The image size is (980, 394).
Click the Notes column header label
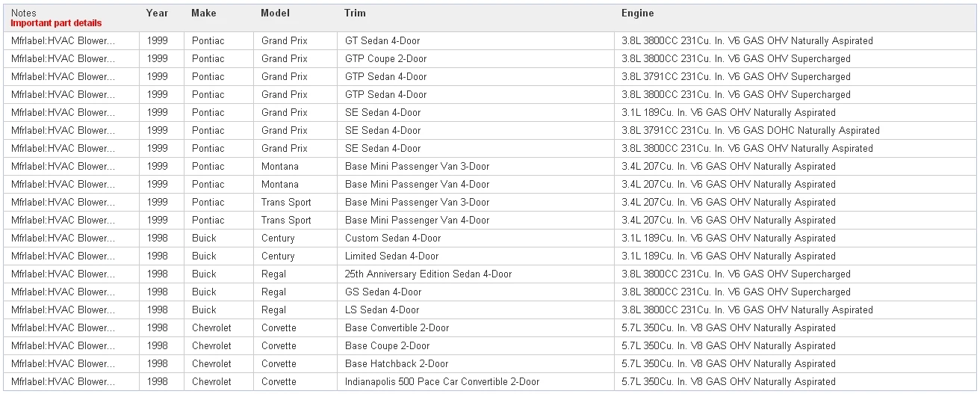(23, 13)
